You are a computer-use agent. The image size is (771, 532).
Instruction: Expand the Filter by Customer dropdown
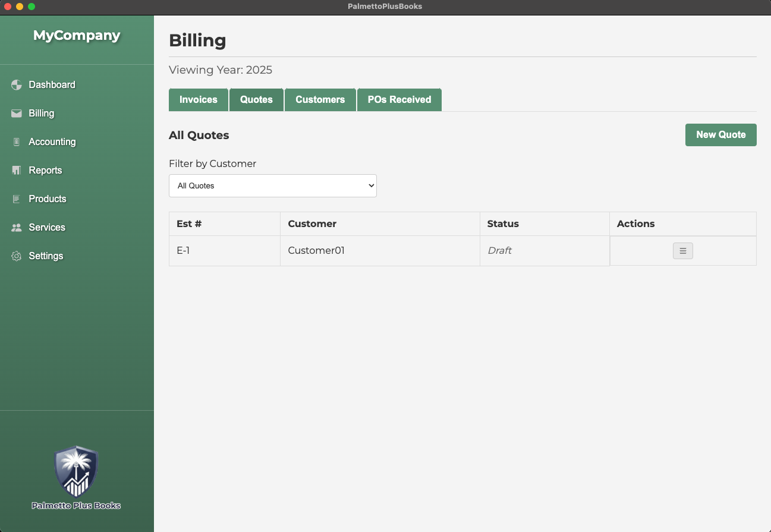pos(272,185)
